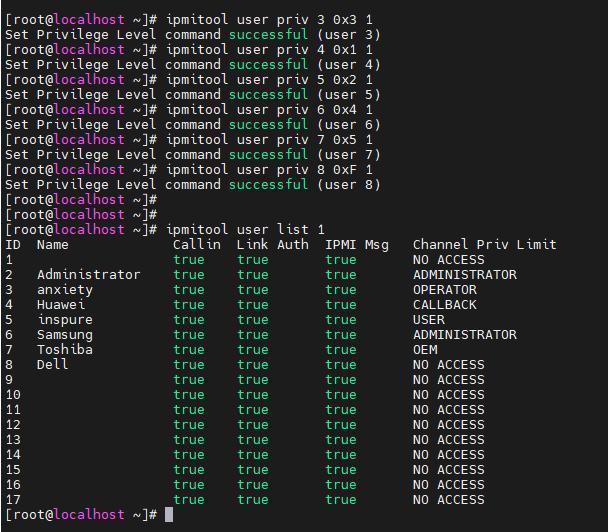Pick the user name 'Dell'
Screen dimensions: 608x532
[x=53, y=365]
